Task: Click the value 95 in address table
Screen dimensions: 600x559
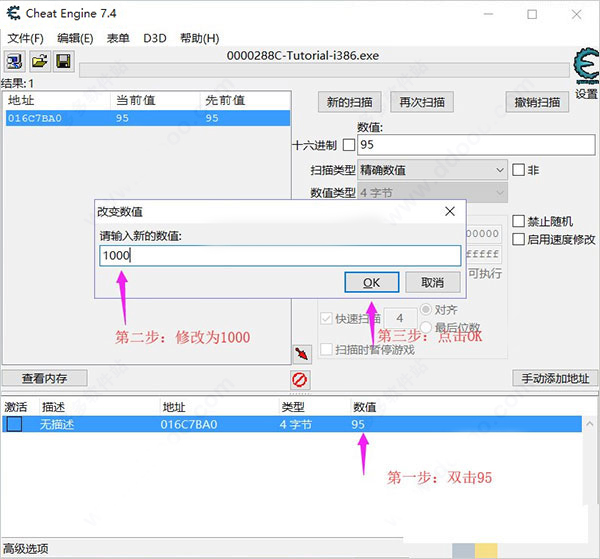Action: pos(358,424)
